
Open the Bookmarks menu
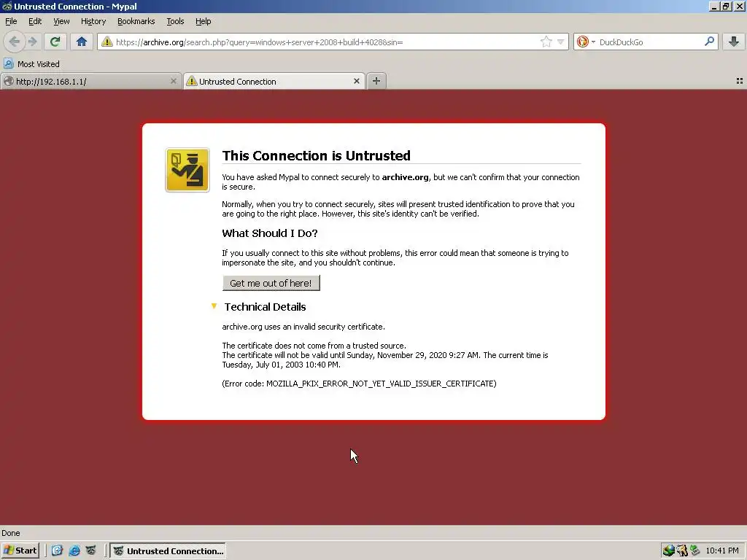(x=136, y=21)
